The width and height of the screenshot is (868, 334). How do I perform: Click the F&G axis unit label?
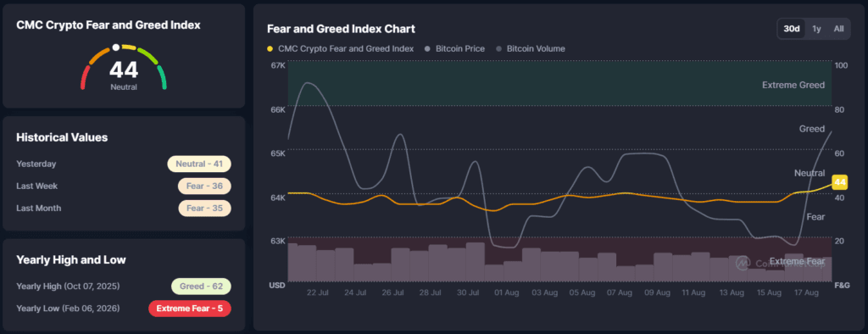[x=842, y=286]
